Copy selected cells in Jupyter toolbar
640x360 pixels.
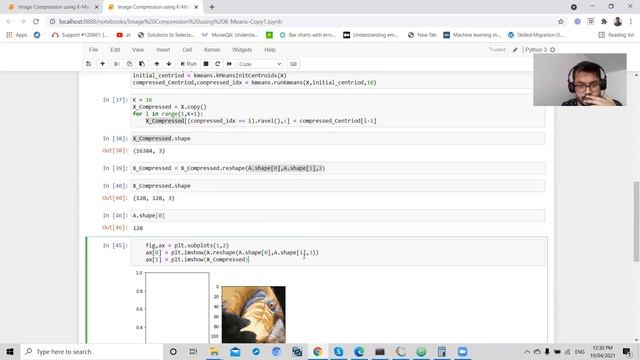point(129,64)
